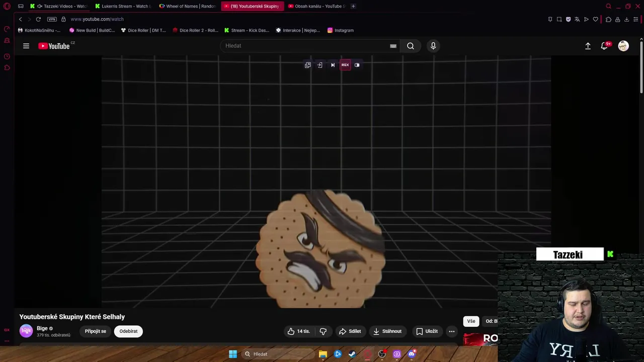644x362 pixels.
Task: Open Dice Roller DM T bookmark
Action: (143, 30)
